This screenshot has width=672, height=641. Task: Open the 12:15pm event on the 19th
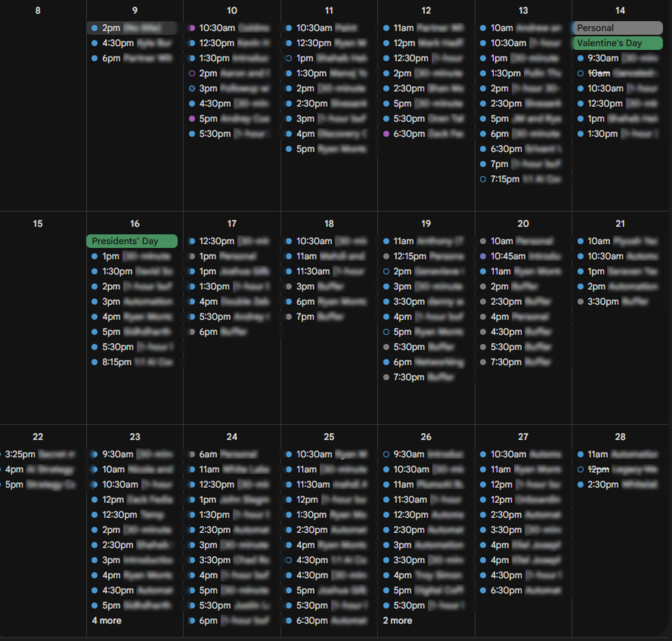coord(423,256)
